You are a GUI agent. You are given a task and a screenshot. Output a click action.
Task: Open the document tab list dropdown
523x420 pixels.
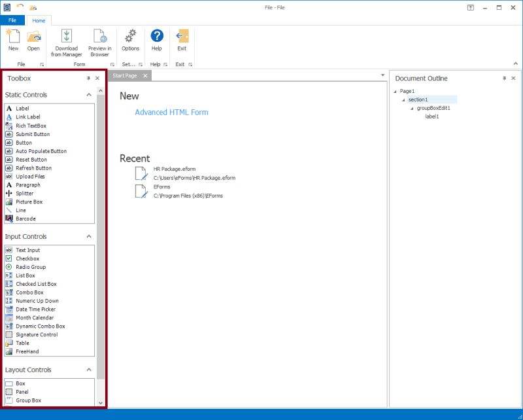coord(382,75)
